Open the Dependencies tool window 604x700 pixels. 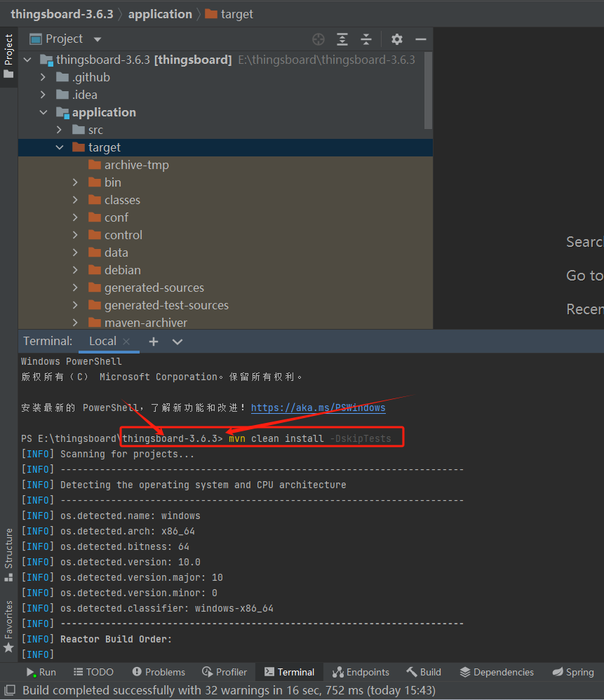click(497, 671)
